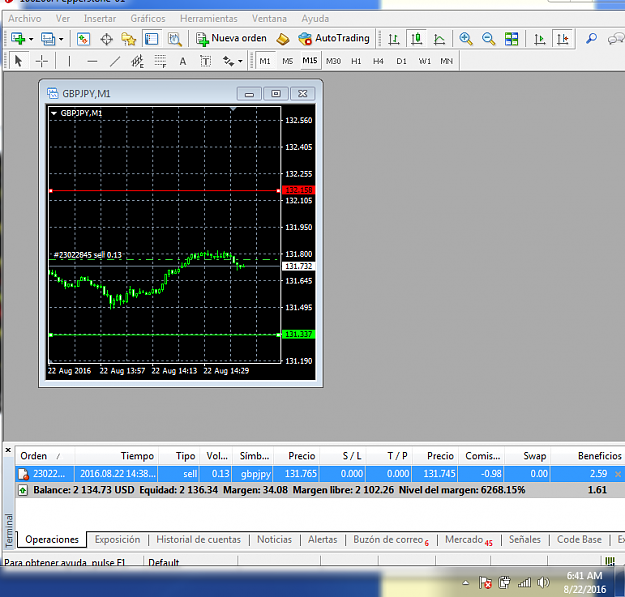Select the text label tool

(x=205, y=61)
